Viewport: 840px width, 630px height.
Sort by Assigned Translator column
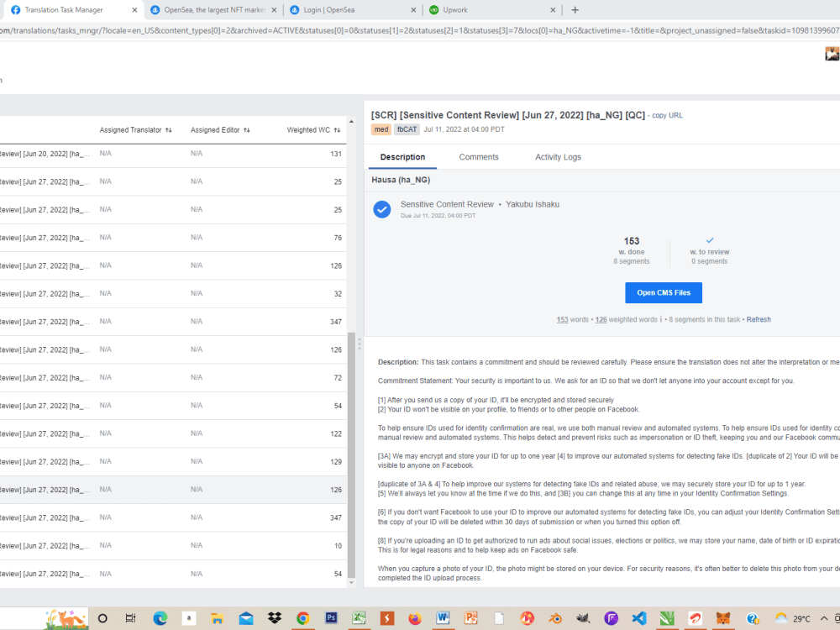point(135,130)
